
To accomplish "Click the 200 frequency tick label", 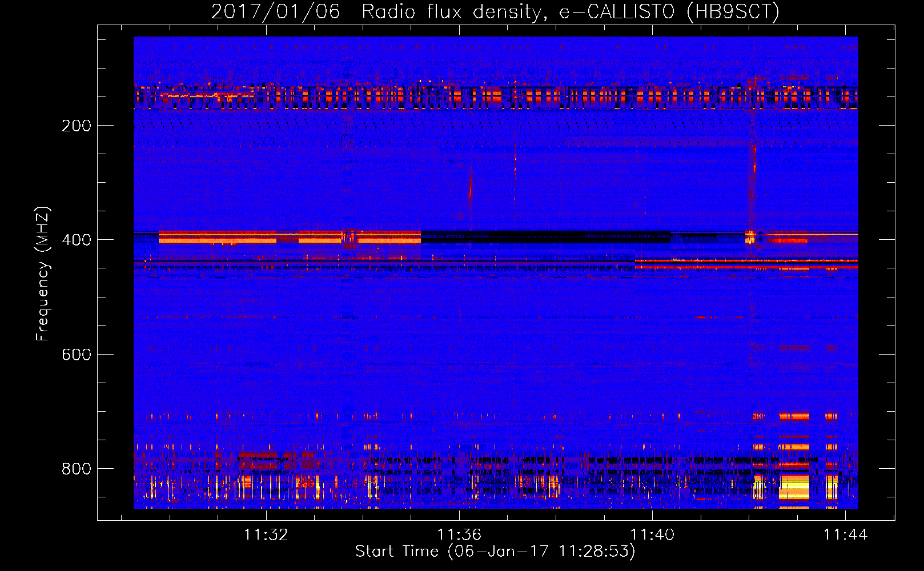I will (x=77, y=126).
